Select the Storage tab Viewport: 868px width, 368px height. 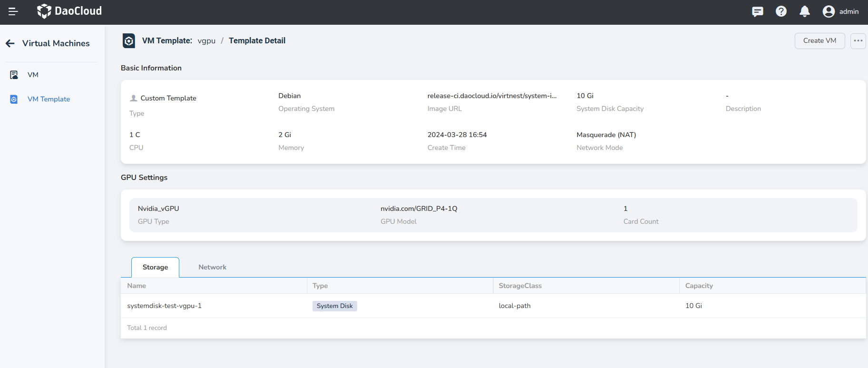(155, 267)
